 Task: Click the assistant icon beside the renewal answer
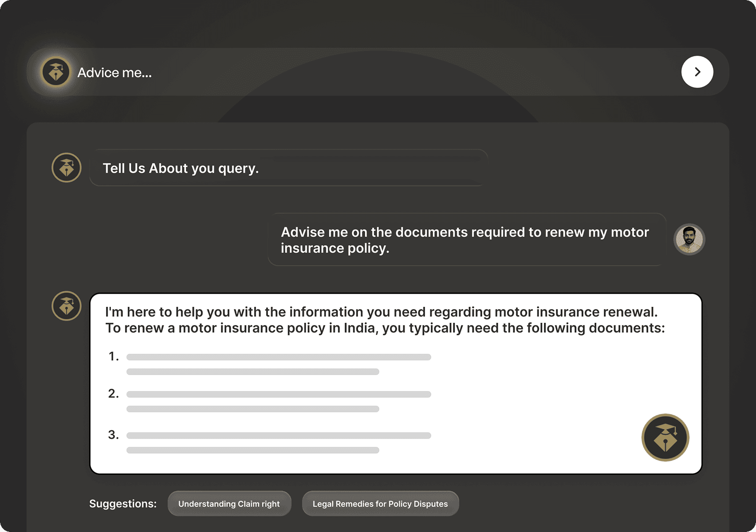pos(66,306)
